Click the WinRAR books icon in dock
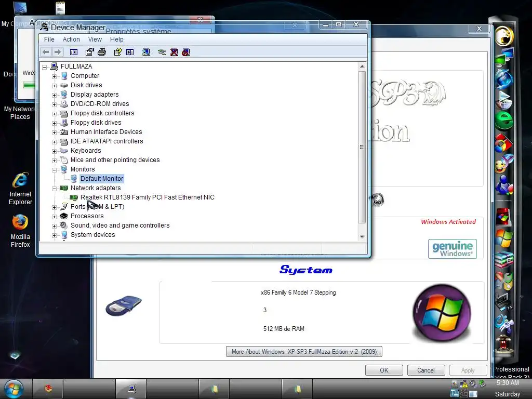 pyautogui.click(x=504, y=260)
